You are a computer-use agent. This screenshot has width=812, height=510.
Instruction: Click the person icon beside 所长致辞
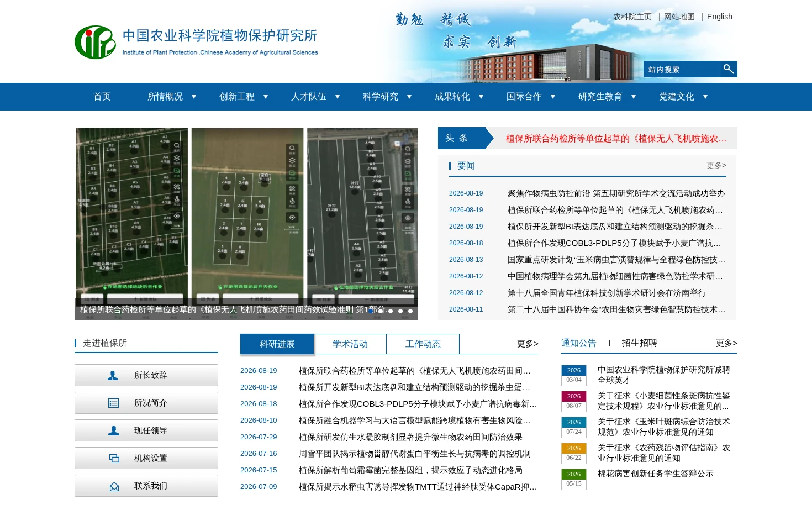[x=113, y=375]
